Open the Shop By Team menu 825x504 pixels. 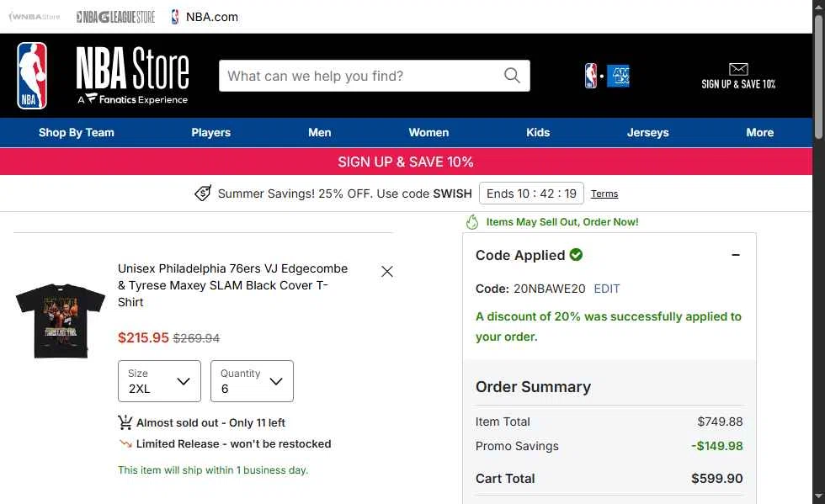(x=77, y=133)
